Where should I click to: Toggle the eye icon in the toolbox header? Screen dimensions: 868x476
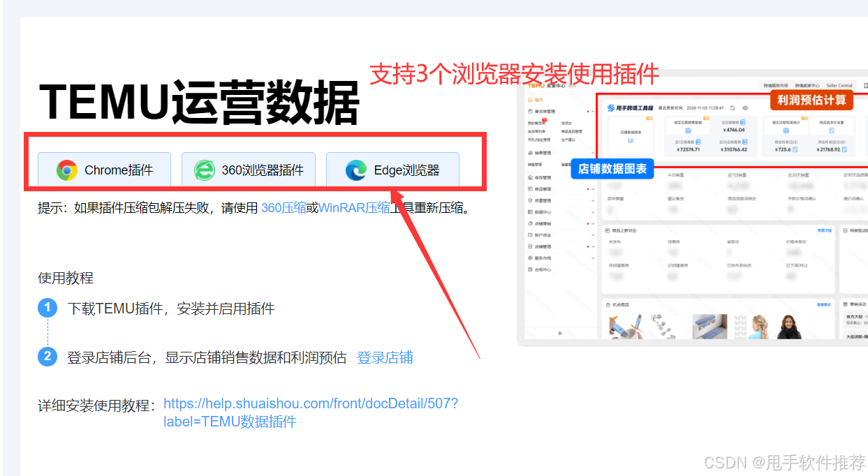[x=745, y=108]
